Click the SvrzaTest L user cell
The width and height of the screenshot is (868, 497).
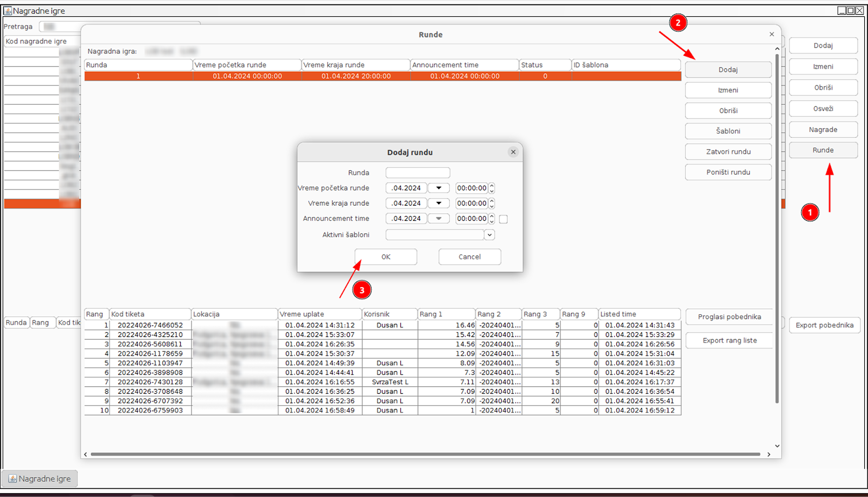click(390, 382)
